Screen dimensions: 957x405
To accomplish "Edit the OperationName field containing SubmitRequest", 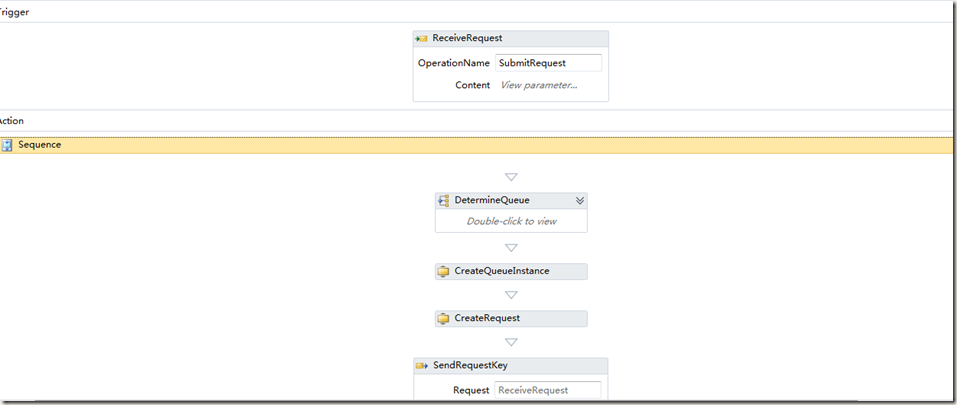I will [548, 63].
